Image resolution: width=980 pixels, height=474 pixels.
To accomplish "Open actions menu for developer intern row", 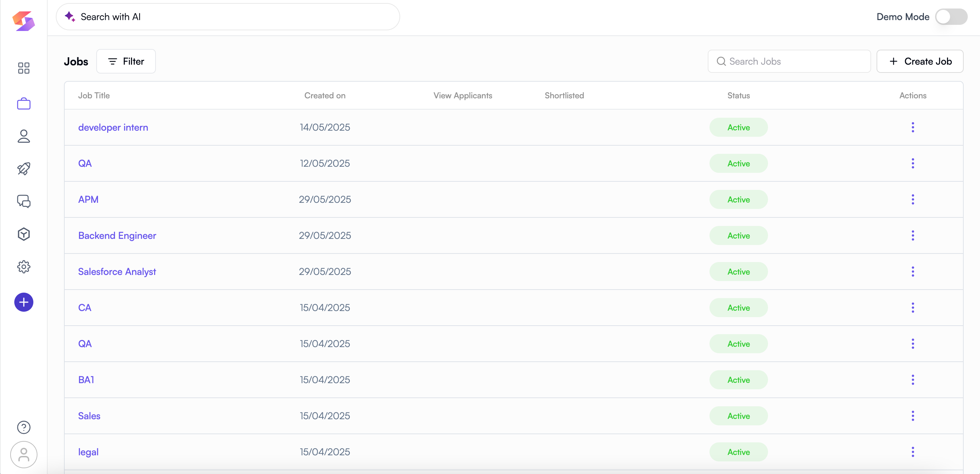I will coord(913,128).
